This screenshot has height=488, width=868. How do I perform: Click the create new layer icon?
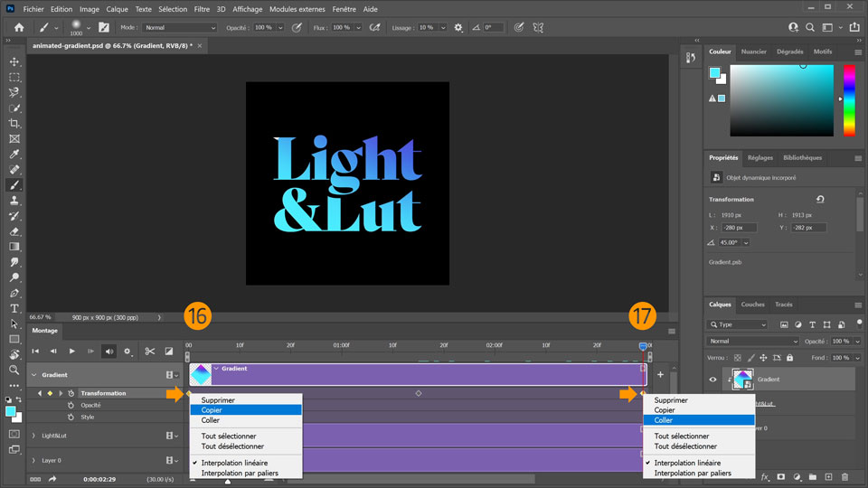click(828, 476)
